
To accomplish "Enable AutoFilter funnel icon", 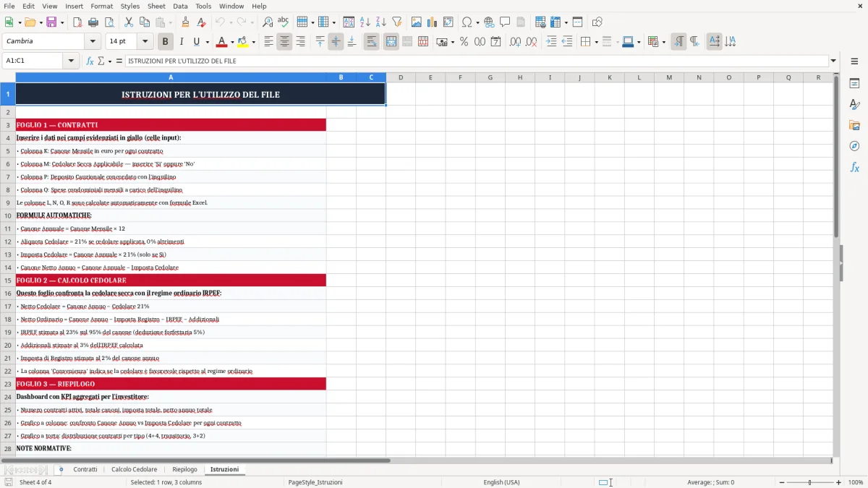I will point(397,22).
